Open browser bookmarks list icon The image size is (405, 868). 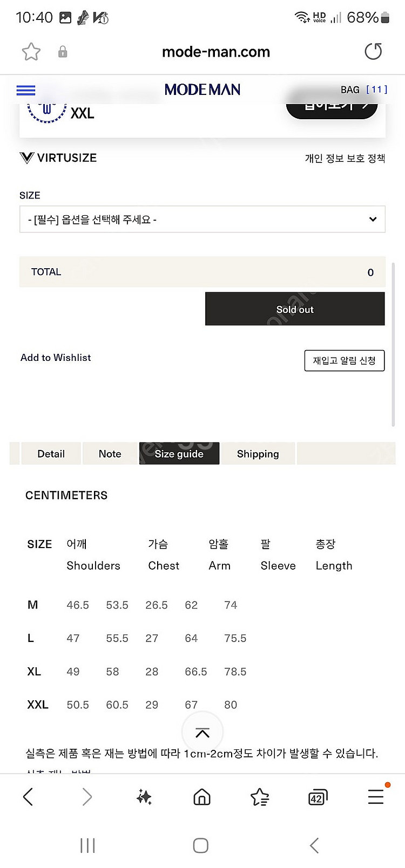coord(260,796)
